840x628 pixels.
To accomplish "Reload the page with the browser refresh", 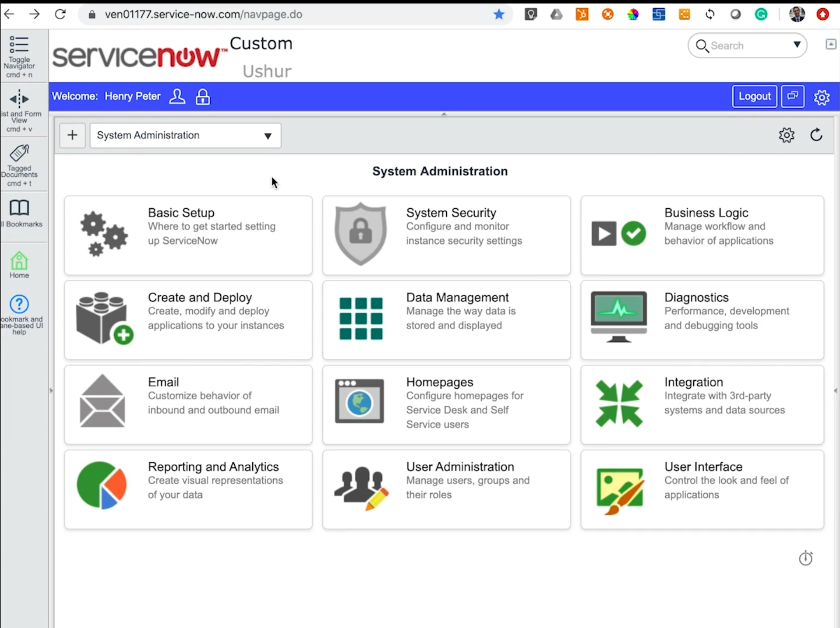I will [60, 14].
